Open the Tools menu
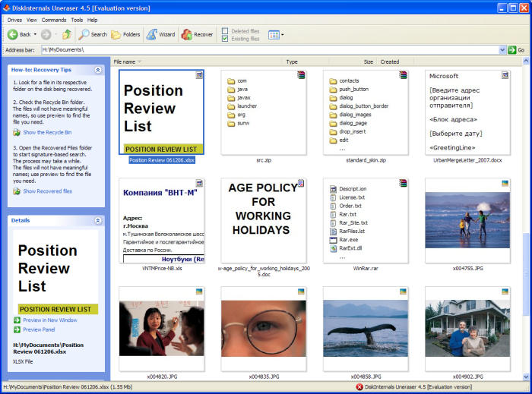The width and height of the screenshot is (532, 394). [77, 20]
